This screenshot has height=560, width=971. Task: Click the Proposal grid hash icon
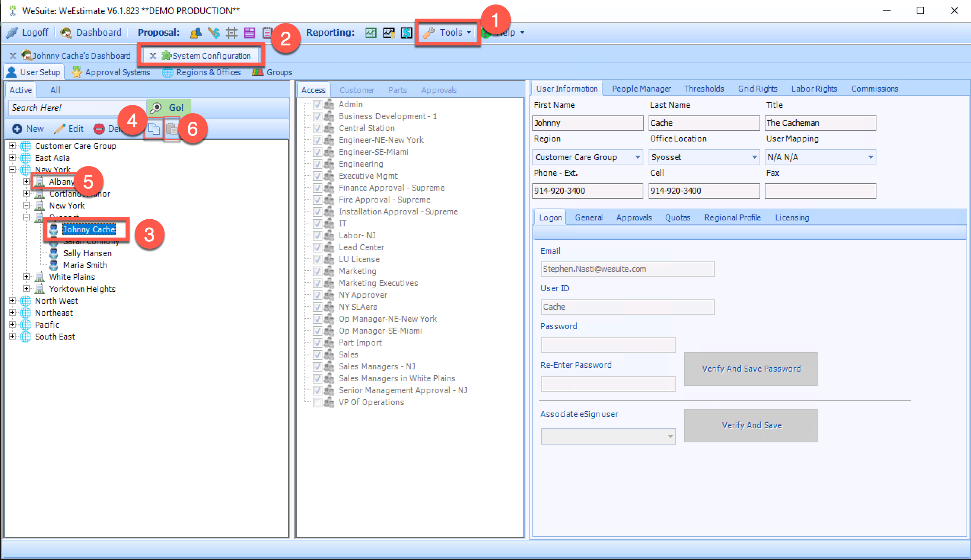[232, 33]
